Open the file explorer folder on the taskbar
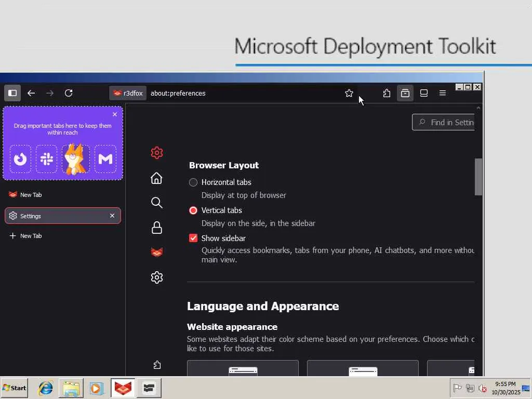The height and width of the screenshot is (399, 532). [x=71, y=388]
